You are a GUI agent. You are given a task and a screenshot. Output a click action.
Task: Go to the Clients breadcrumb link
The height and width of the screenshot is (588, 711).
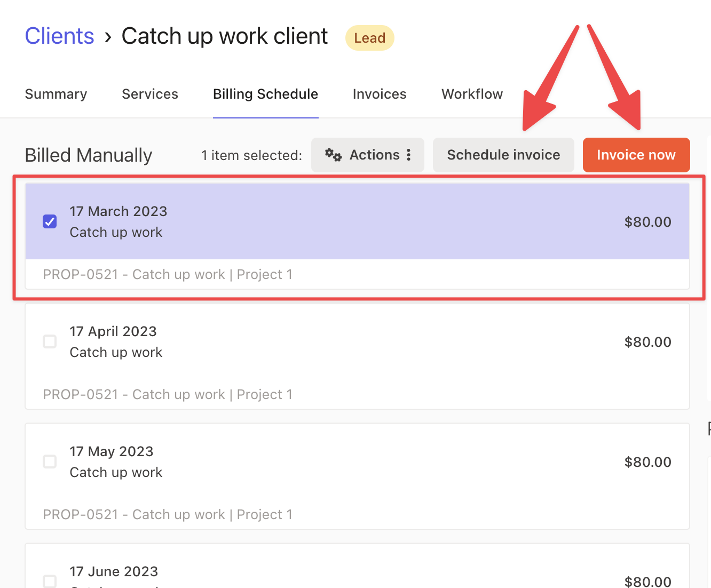(60, 36)
